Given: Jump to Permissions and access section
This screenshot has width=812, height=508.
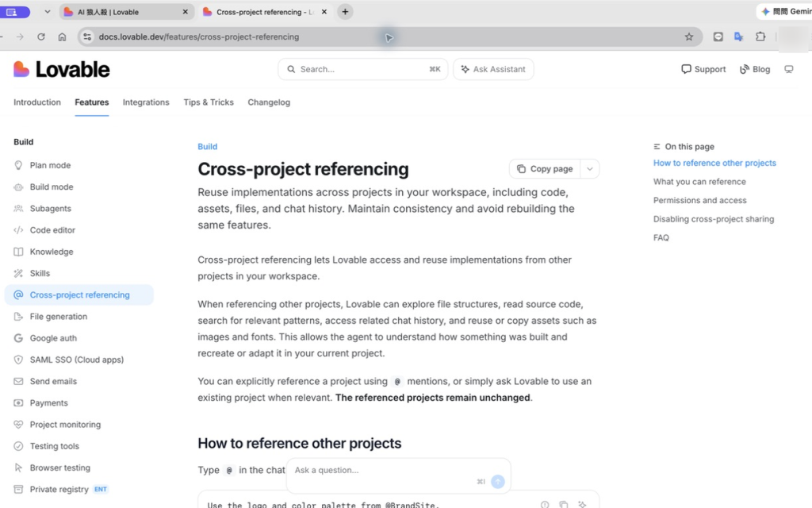Looking at the screenshot, I should (x=699, y=201).
